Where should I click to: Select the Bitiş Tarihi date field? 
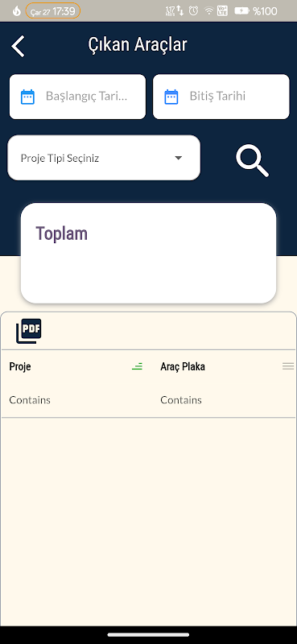[221, 97]
